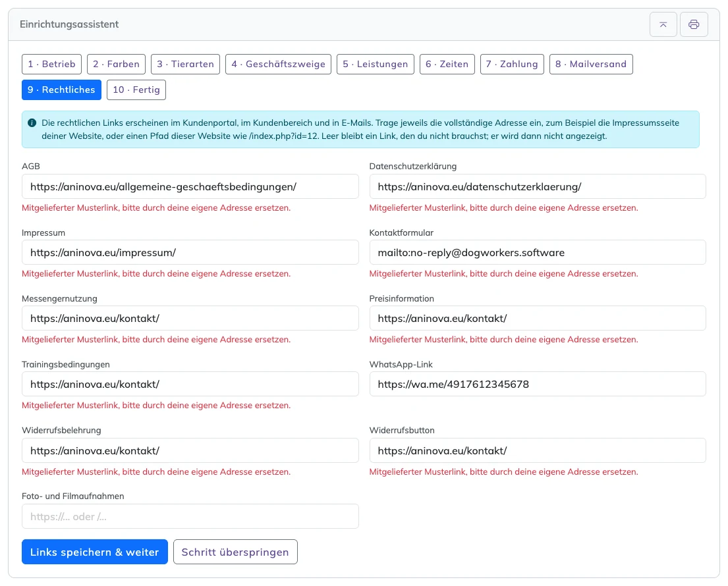The width and height of the screenshot is (728, 586).
Task: Click the Links speichern & weiter button
Action: [x=95, y=552]
